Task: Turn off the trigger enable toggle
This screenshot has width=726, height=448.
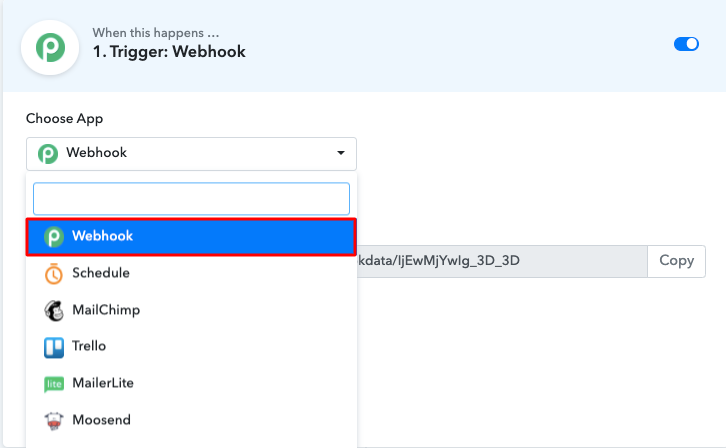Action: coord(686,44)
